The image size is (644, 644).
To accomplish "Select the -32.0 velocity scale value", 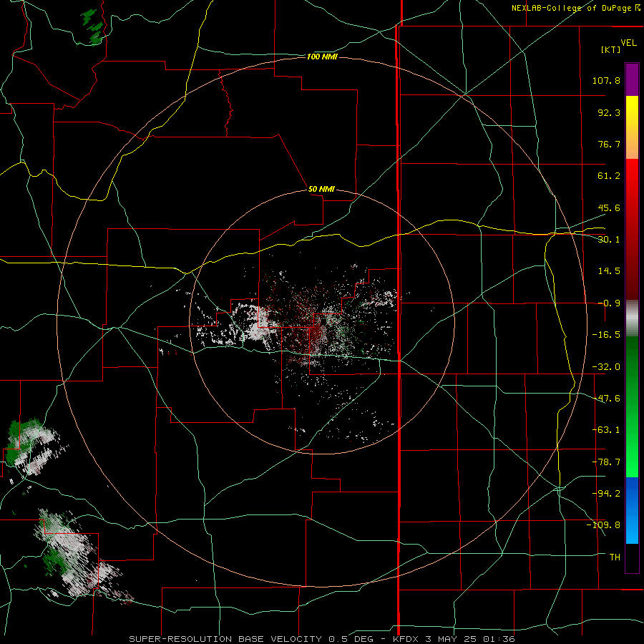I will click(606, 367).
